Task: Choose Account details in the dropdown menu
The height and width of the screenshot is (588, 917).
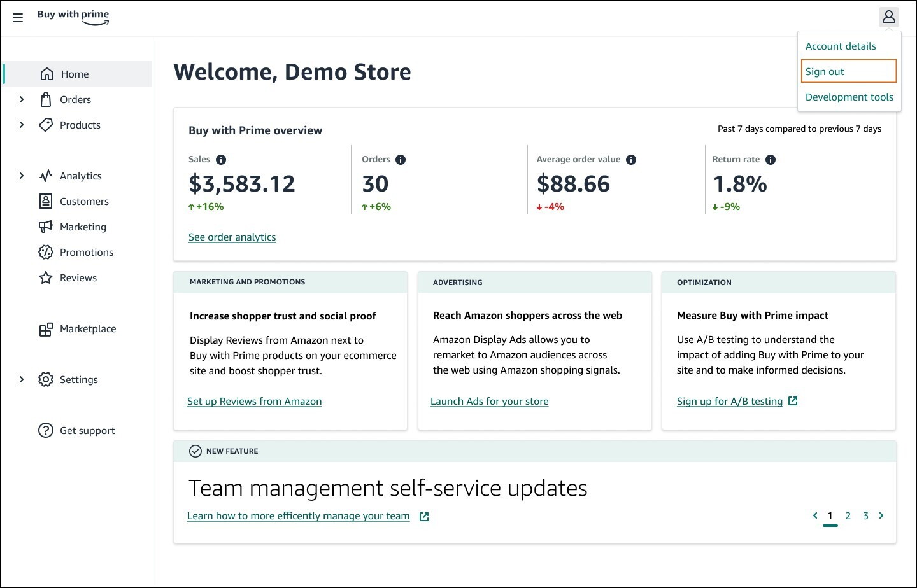Action: click(x=841, y=46)
